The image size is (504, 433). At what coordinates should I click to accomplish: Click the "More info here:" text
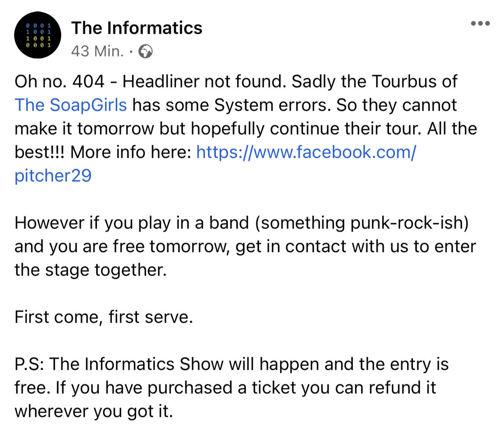tap(131, 152)
